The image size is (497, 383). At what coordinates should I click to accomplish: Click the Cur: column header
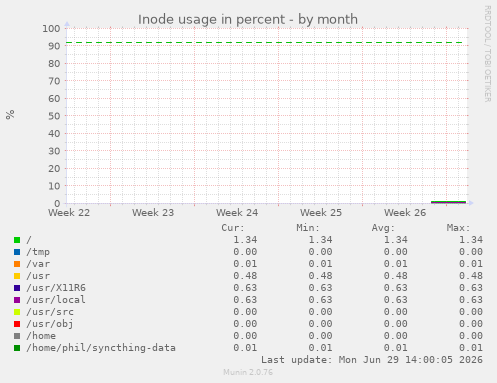pyautogui.click(x=233, y=228)
